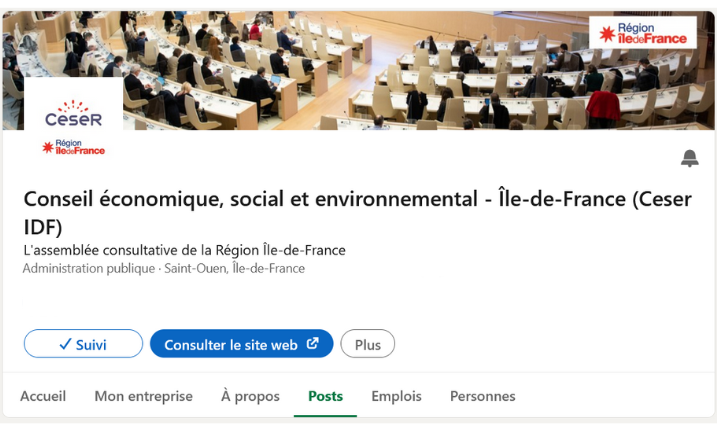Image resolution: width=717 pixels, height=427 pixels.
Task: Click the Région Île-de-France logo on the banner
Action: (x=643, y=33)
